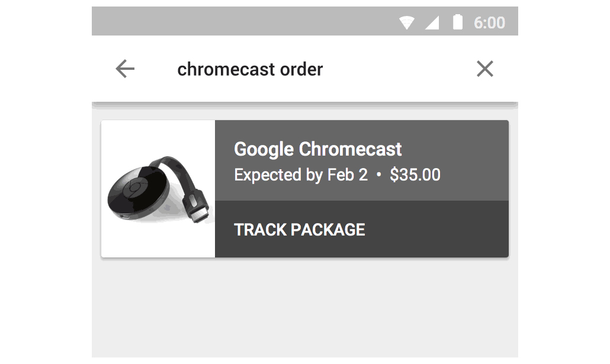This screenshot has width=610, height=364.
Task: Tap the empty left side of status bar
Action: point(237,22)
